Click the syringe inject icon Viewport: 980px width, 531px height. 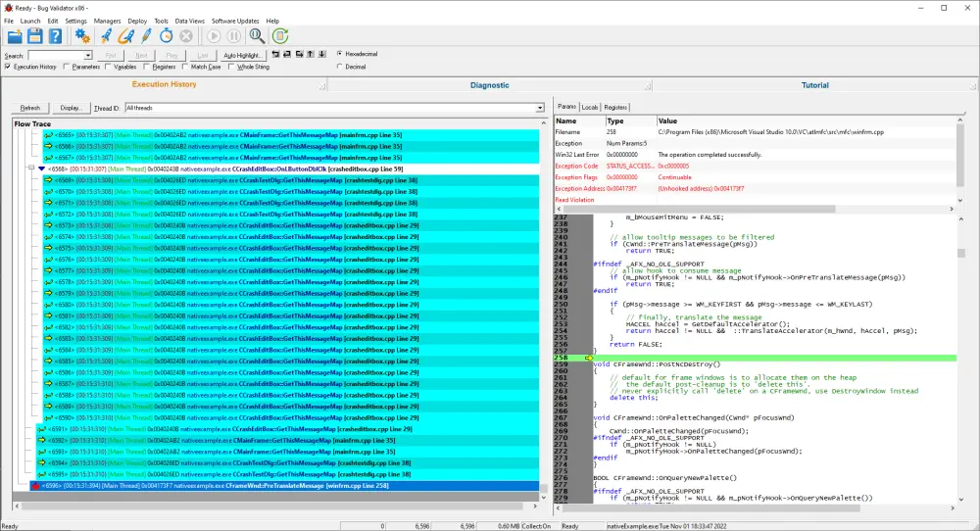tap(146, 36)
